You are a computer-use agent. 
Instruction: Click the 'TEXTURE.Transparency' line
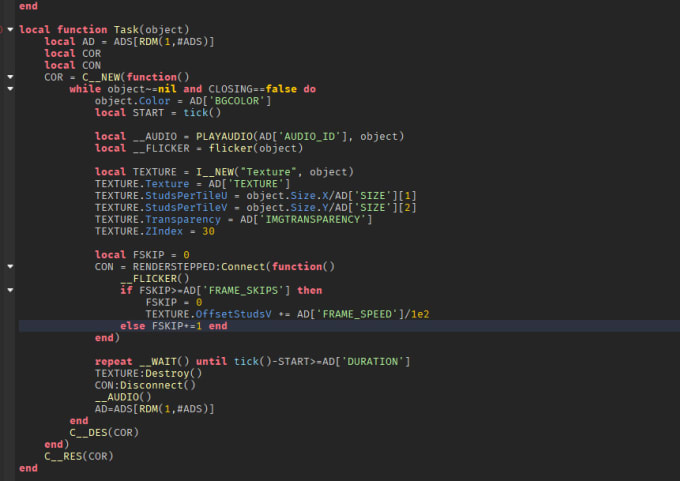pyautogui.click(x=233, y=219)
